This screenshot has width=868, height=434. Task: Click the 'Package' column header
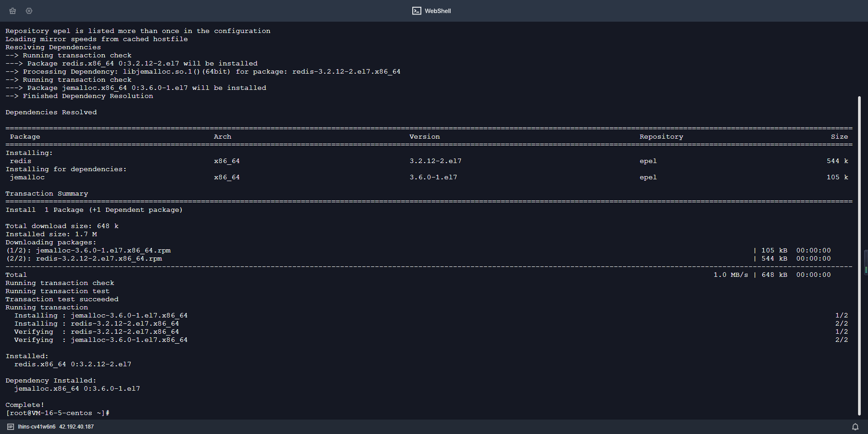click(x=25, y=137)
